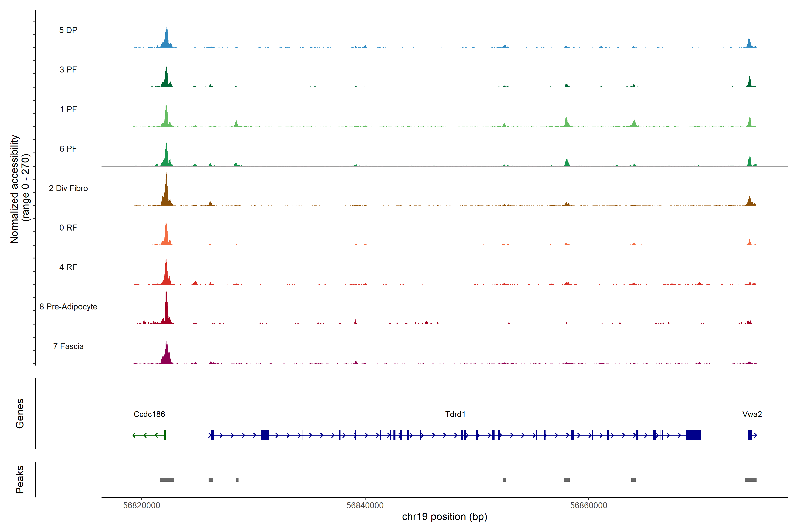Click the 0 RF orange main peak
The image size is (798, 532).
(x=166, y=236)
